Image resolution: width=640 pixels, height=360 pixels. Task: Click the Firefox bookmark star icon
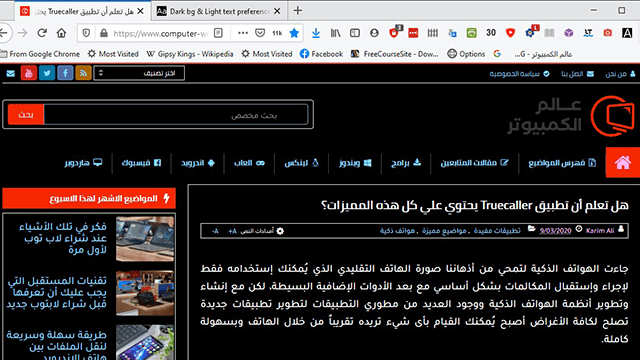[294, 33]
